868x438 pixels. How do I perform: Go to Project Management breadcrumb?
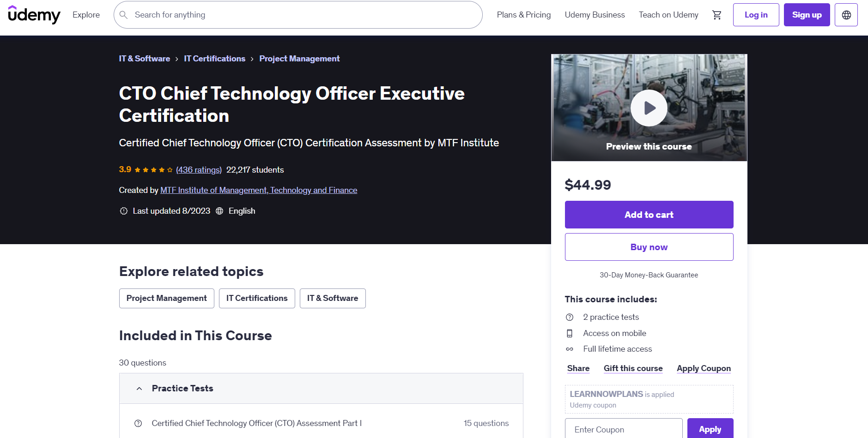click(x=299, y=59)
